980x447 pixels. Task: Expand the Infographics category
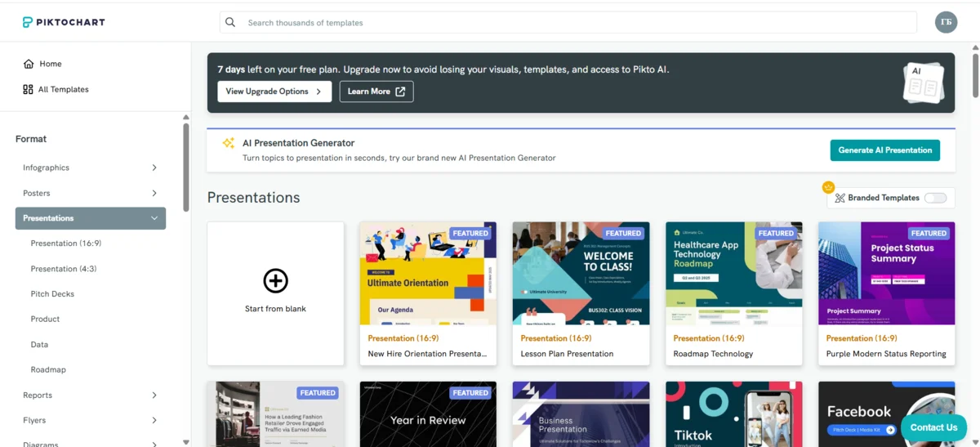click(x=154, y=168)
